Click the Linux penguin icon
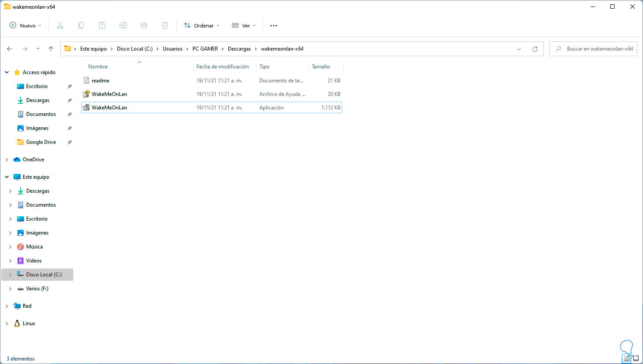This screenshot has width=643, height=364. 17,323
